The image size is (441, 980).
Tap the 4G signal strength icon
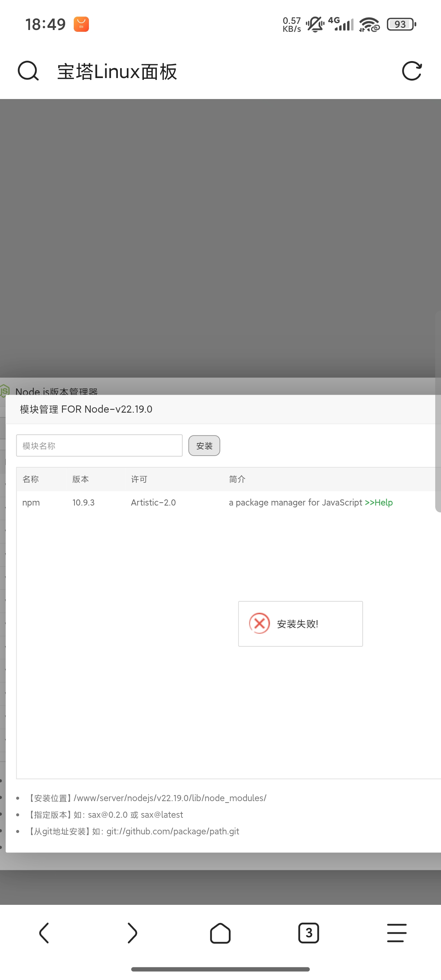341,23
